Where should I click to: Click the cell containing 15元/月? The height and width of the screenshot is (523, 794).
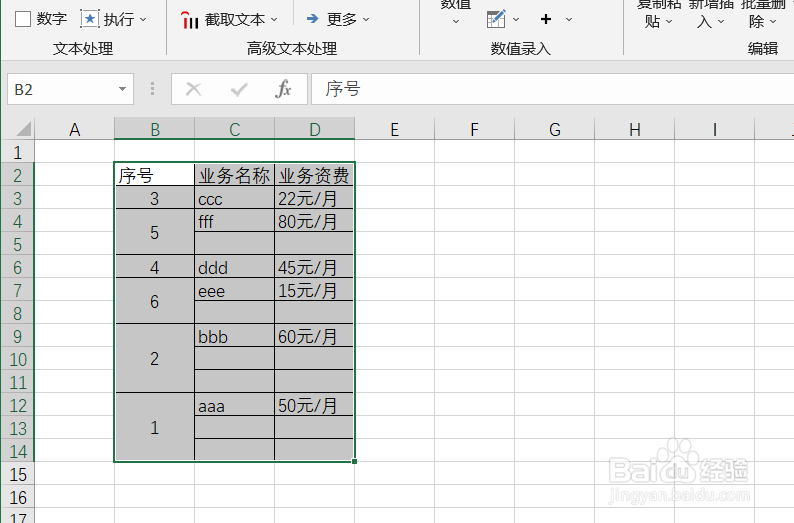coord(314,290)
